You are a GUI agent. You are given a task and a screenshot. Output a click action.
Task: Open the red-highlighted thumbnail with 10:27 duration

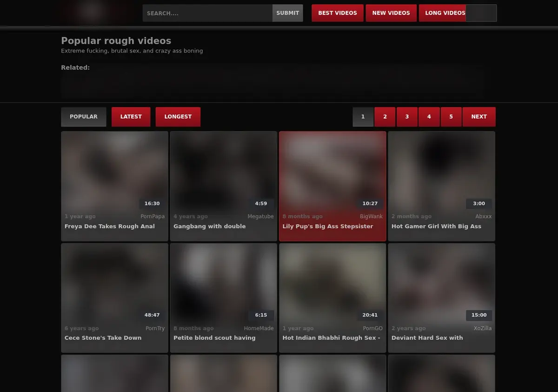[332, 171]
